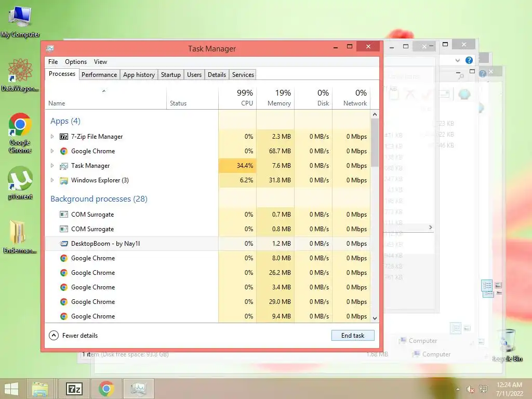Switch to the Services tab
532x399 pixels.
(x=243, y=75)
